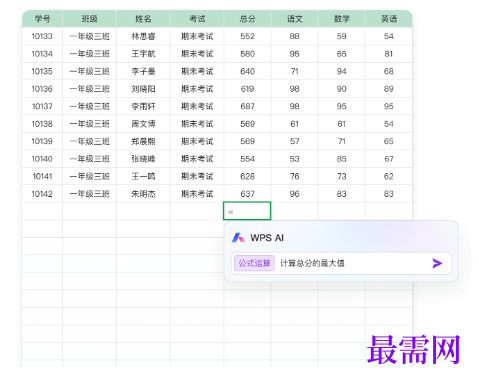Select Chinese score 71 in row 10135
Screen dimensions: 479x381
[295, 71]
